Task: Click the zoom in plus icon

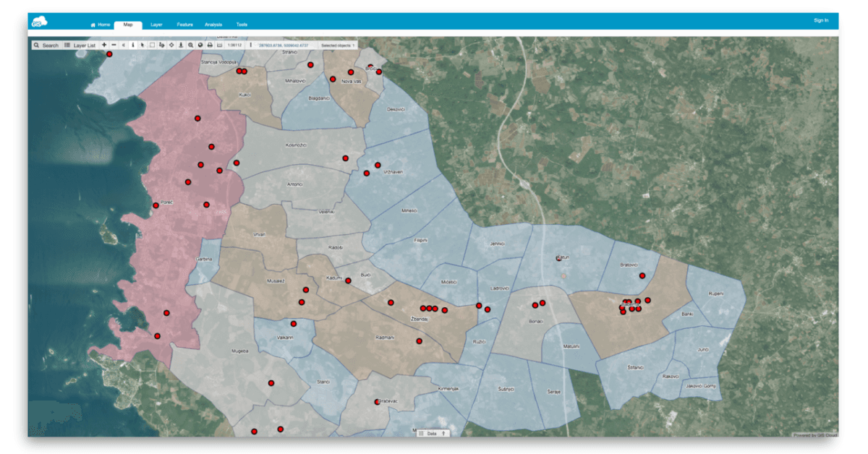Action: coord(104,45)
